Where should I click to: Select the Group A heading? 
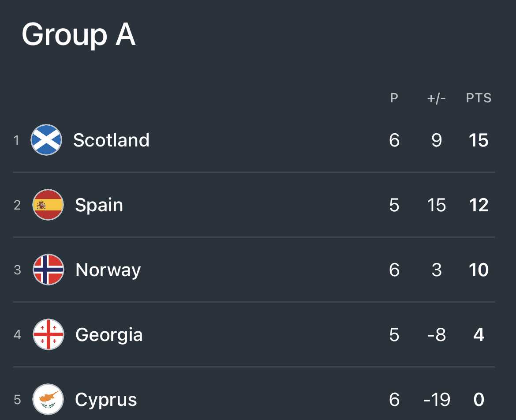[x=79, y=34]
